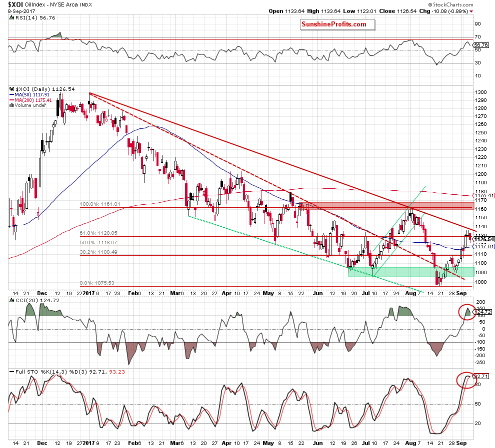This screenshot has height=448, width=495.
Task: Click the red down arrow beside Chg
Action: click(x=471, y=11)
